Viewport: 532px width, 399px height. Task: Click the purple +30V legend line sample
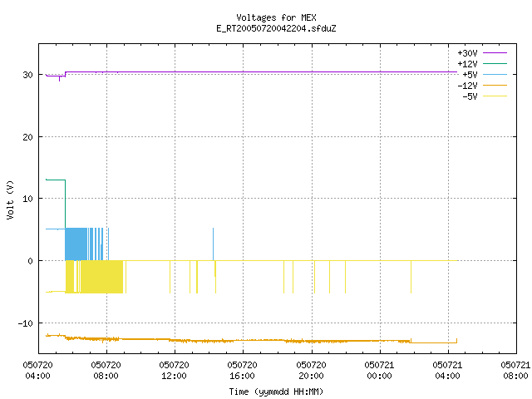tap(495, 53)
